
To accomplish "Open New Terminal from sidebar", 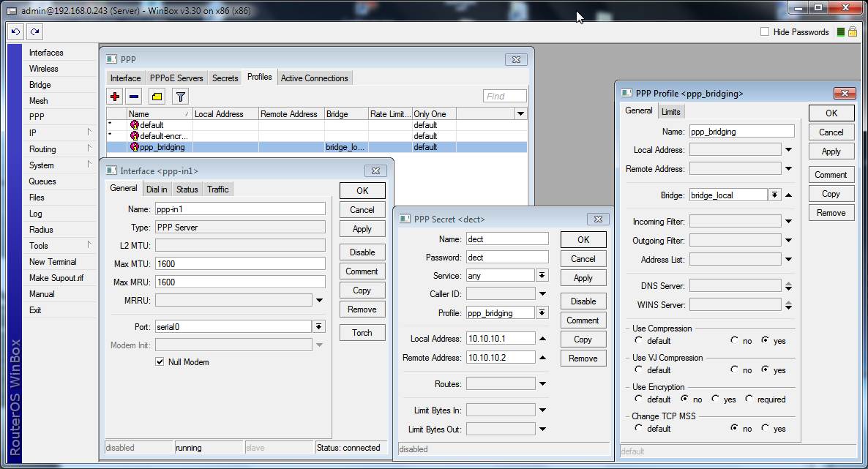I will pyautogui.click(x=53, y=262).
